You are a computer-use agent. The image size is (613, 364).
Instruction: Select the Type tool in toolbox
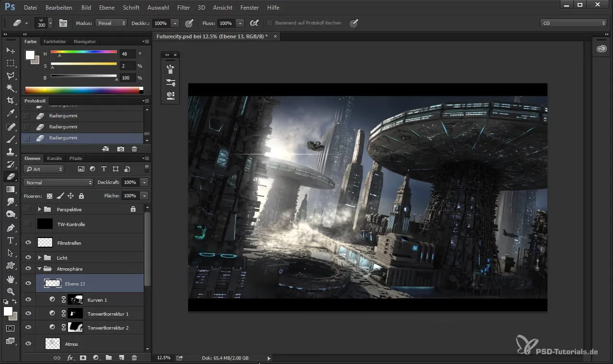(x=10, y=240)
